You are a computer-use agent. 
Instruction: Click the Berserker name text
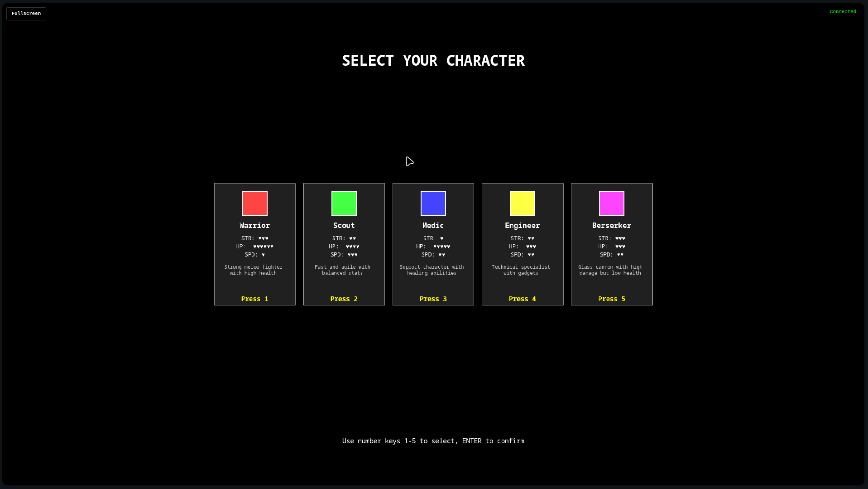[612, 225]
